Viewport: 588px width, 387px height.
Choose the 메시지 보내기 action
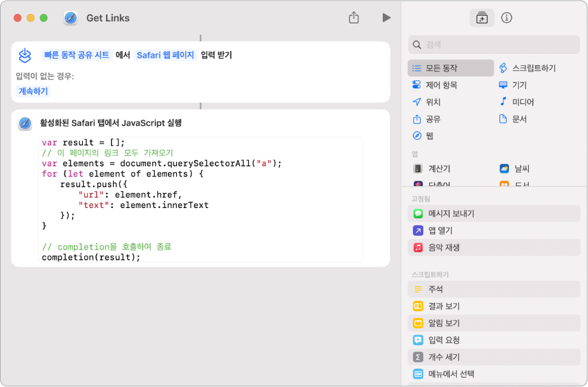tap(494, 214)
